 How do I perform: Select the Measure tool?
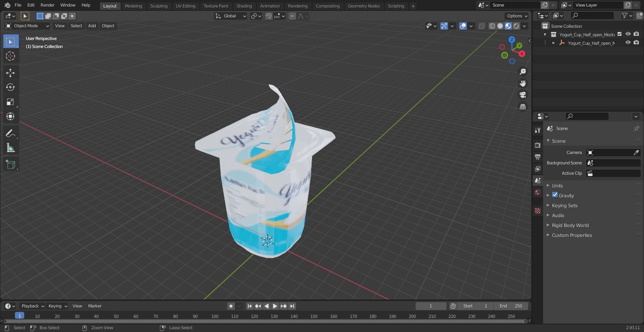10,148
